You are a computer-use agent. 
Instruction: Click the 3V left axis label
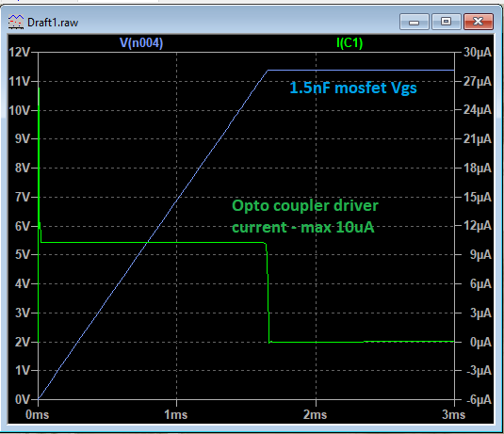point(23,313)
